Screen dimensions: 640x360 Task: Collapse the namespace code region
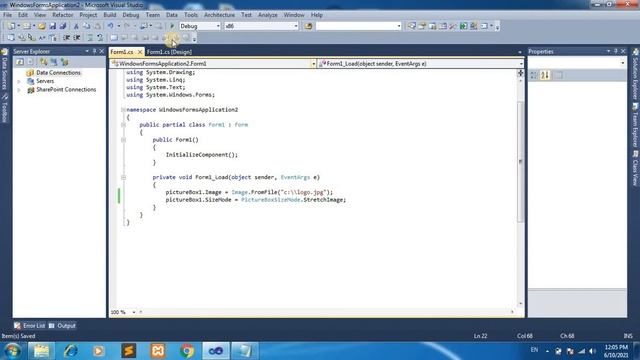123,110
